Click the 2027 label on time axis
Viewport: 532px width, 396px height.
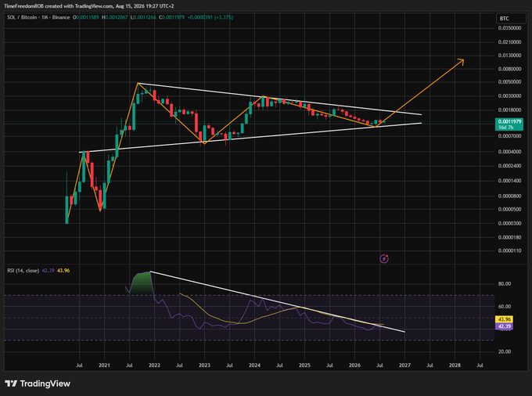[x=404, y=365]
